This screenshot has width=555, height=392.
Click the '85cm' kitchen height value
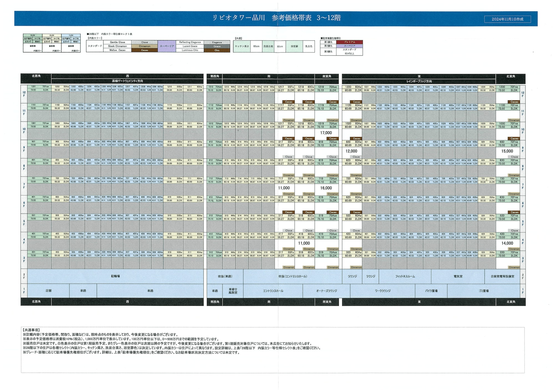coord(256,46)
